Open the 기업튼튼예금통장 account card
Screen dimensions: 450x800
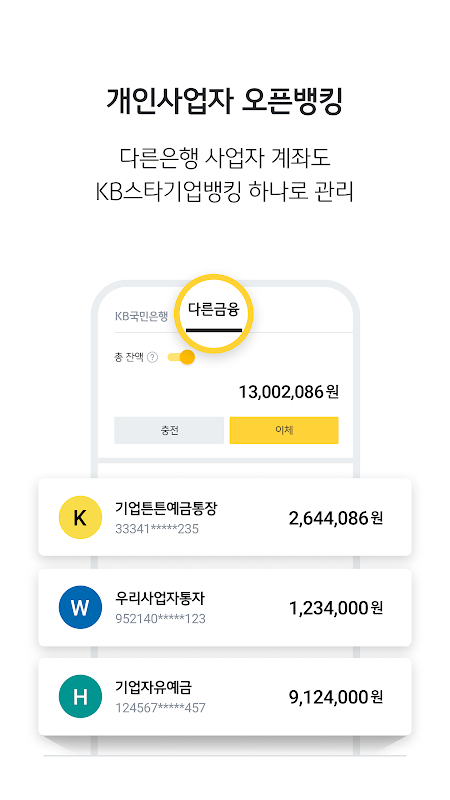[225, 517]
